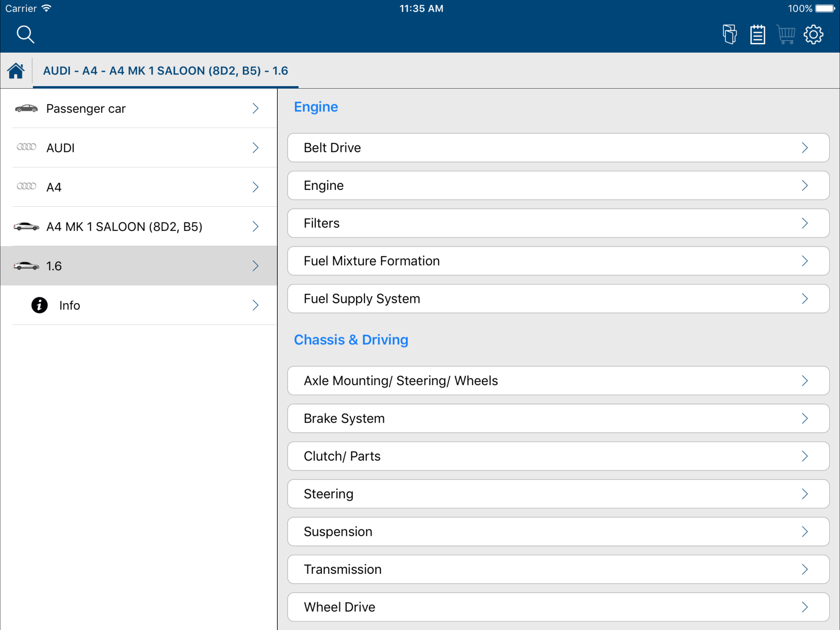The image size is (840, 630).
Task: Open the clipboard list icon
Action: (757, 34)
